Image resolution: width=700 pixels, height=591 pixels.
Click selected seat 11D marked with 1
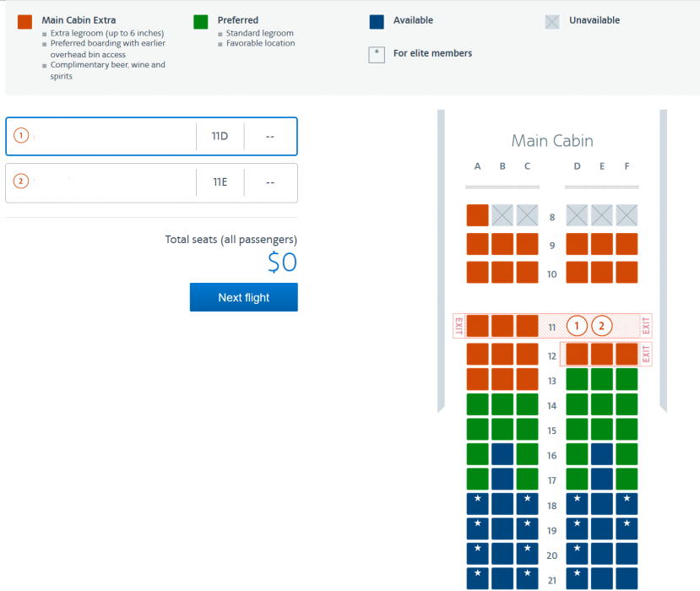(x=577, y=326)
